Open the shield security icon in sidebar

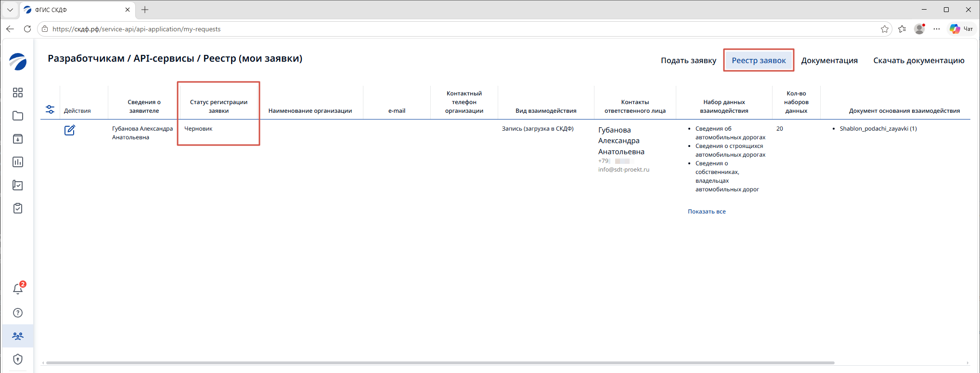(x=18, y=359)
